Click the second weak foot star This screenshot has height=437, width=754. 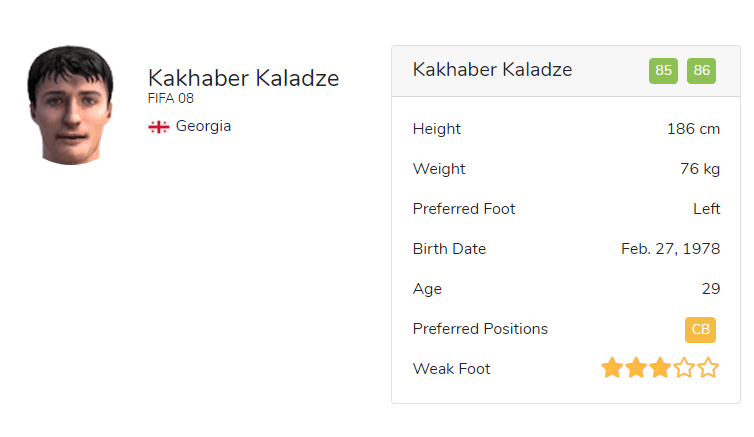(636, 369)
